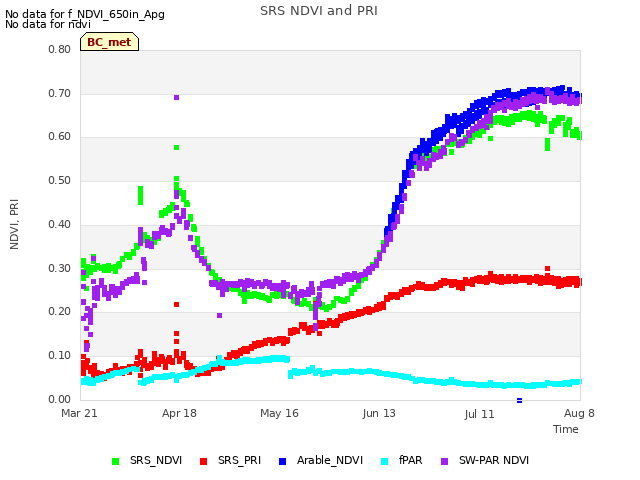Screen dimensions: 640x480
Task: Select the fPAR legend label
Action: 411,460
